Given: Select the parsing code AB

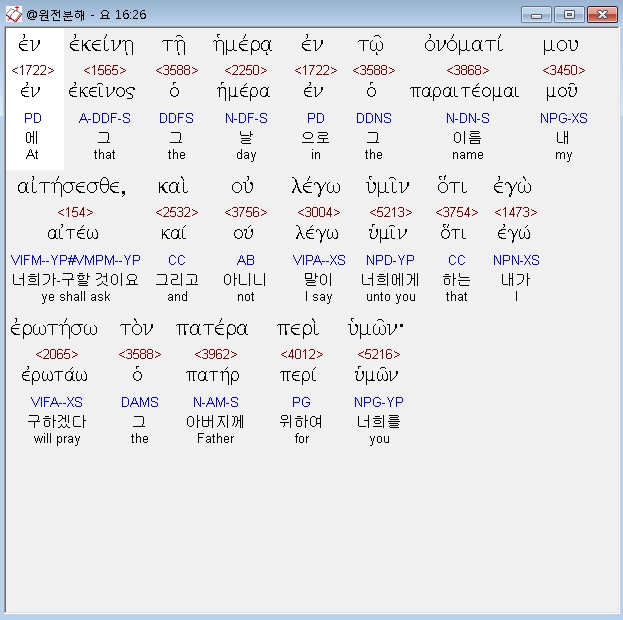Looking at the screenshot, I should [x=246, y=260].
